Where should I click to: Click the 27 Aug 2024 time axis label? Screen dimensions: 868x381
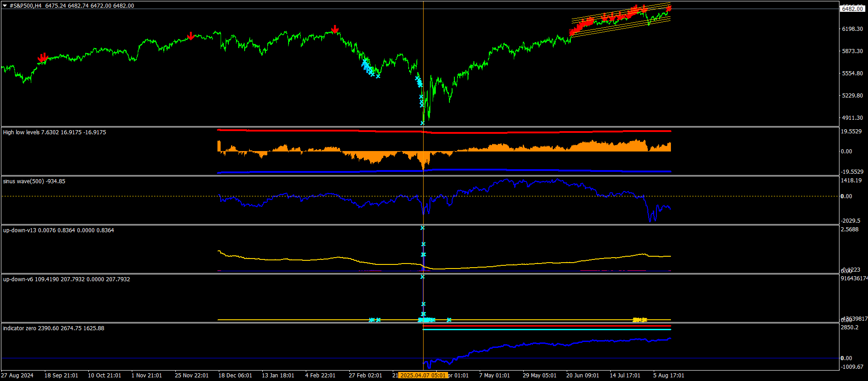click(x=18, y=376)
